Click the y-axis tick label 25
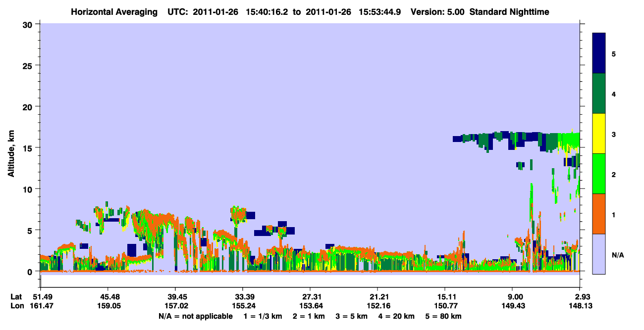The width and height of the screenshot is (644, 330). (29, 65)
